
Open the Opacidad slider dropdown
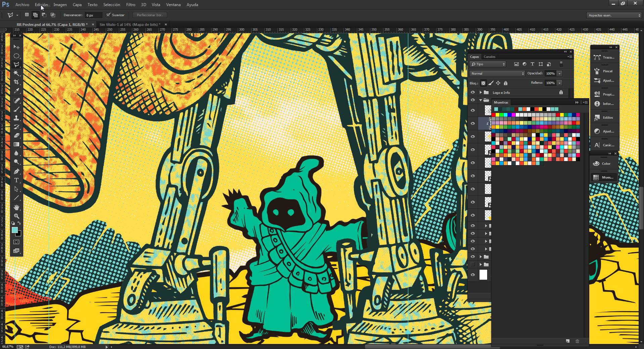click(x=559, y=73)
